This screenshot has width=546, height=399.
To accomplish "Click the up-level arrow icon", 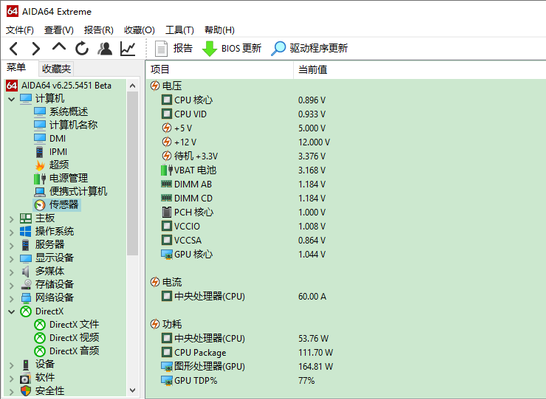I will click(59, 48).
